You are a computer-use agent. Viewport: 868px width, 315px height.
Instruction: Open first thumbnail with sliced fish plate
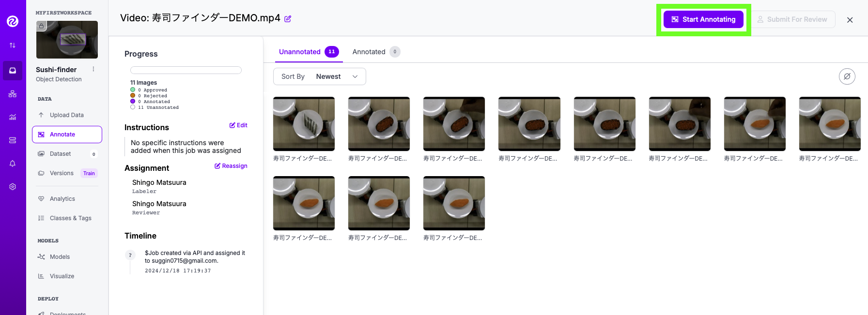304,124
